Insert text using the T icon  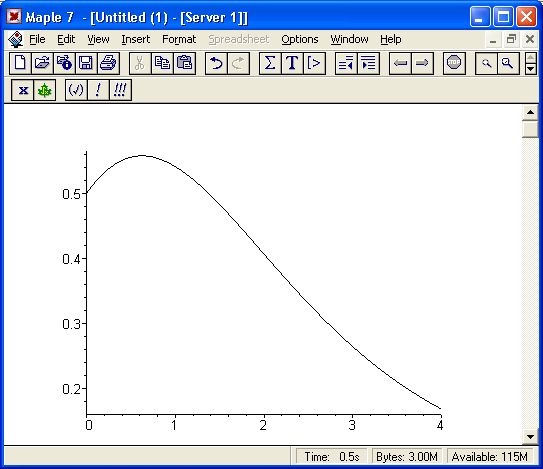pyautogui.click(x=292, y=63)
